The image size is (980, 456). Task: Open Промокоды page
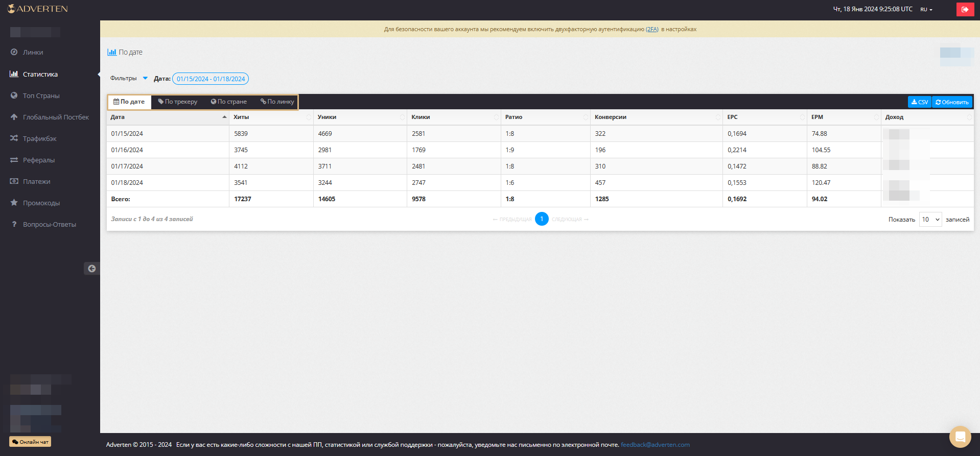coord(41,203)
